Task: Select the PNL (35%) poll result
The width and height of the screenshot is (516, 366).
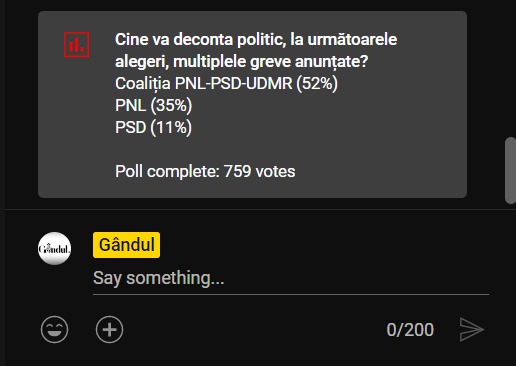Action: tap(153, 105)
